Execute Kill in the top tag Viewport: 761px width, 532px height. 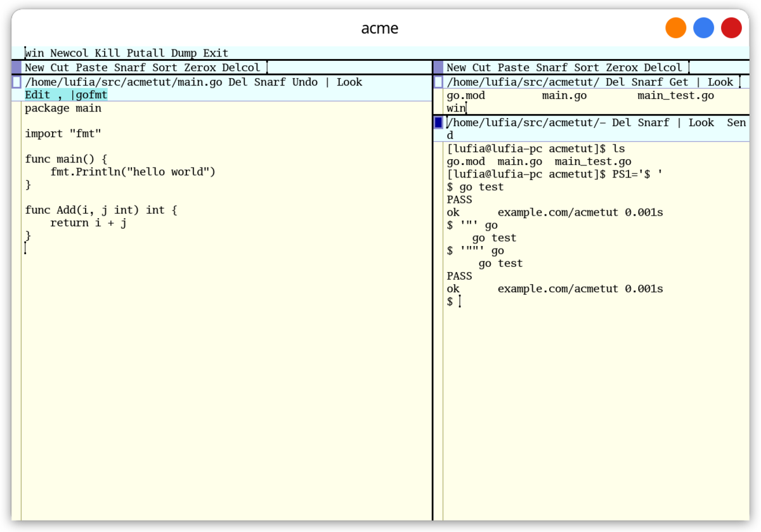point(108,53)
